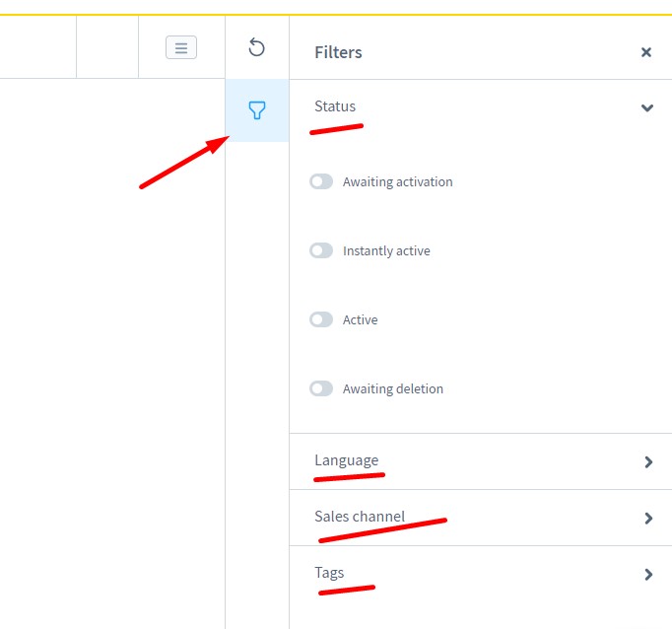Click the Instantly active label text

click(x=386, y=251)
